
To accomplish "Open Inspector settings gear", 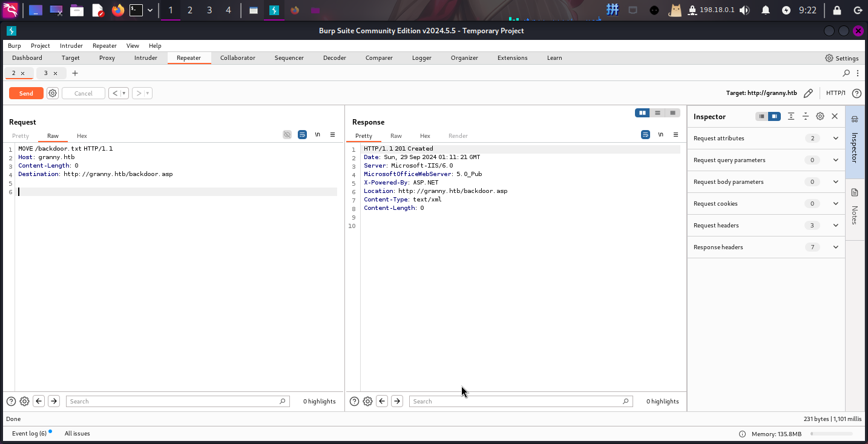I will (820, 116).
